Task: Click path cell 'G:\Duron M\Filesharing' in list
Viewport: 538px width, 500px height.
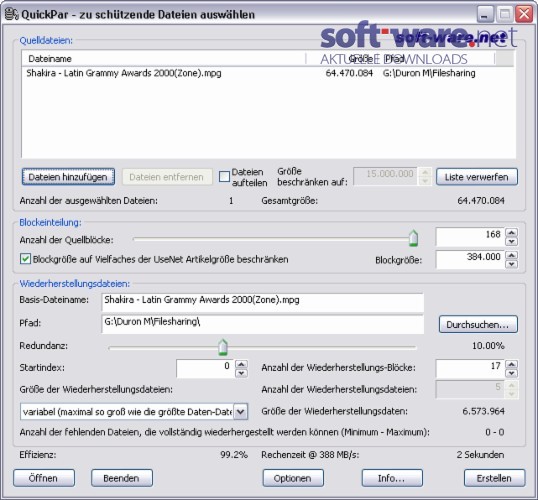Action: [x=429, y=73]
